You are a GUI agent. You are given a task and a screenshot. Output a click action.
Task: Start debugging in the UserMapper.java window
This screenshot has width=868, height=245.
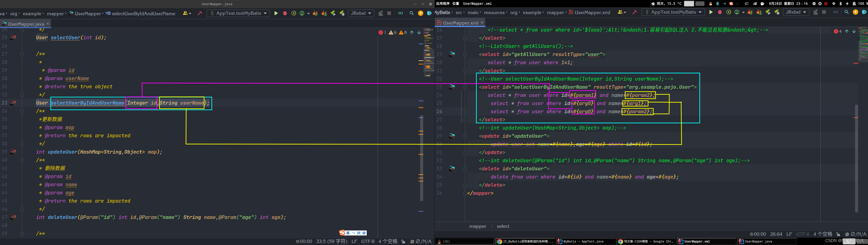pos(285,13)
